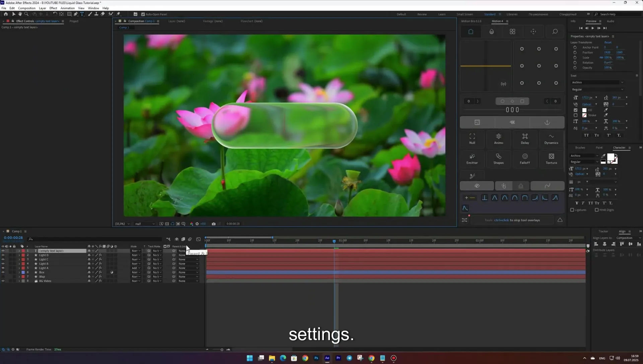
Task: Switch to the Libraries workspace
Action: [x=512, y=14]
